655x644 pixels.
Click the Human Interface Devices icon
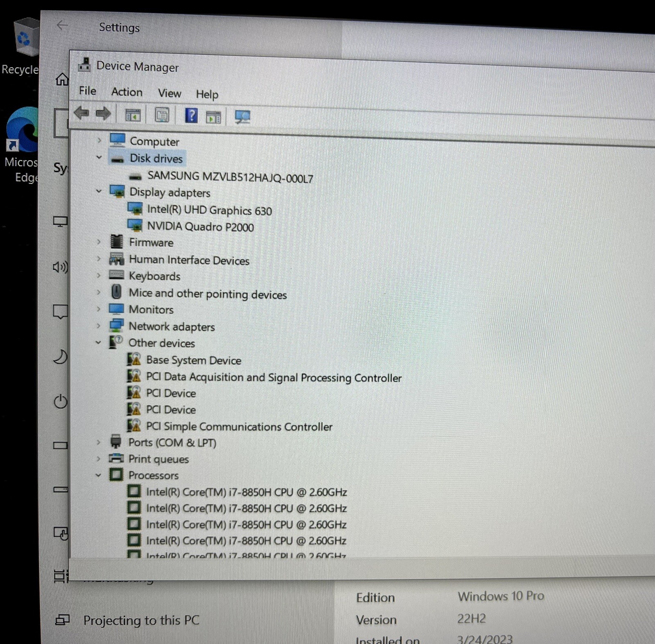click(x=117, y=259)
